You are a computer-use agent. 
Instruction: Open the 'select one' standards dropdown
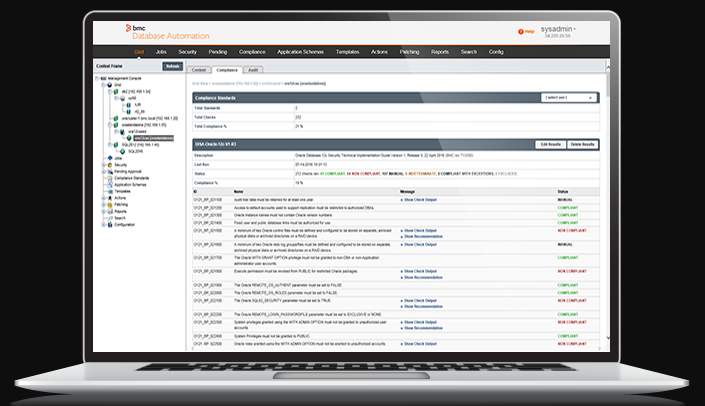569,98
